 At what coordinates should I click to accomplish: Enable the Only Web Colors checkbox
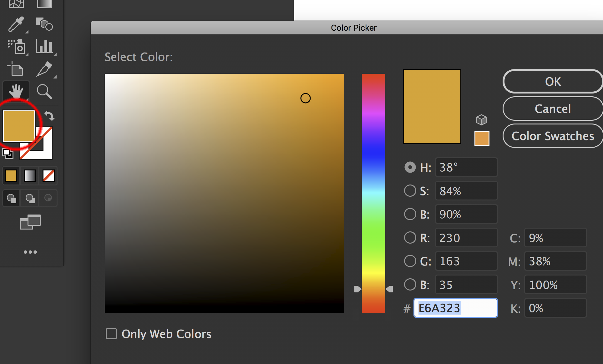click(x=111, y=334)
